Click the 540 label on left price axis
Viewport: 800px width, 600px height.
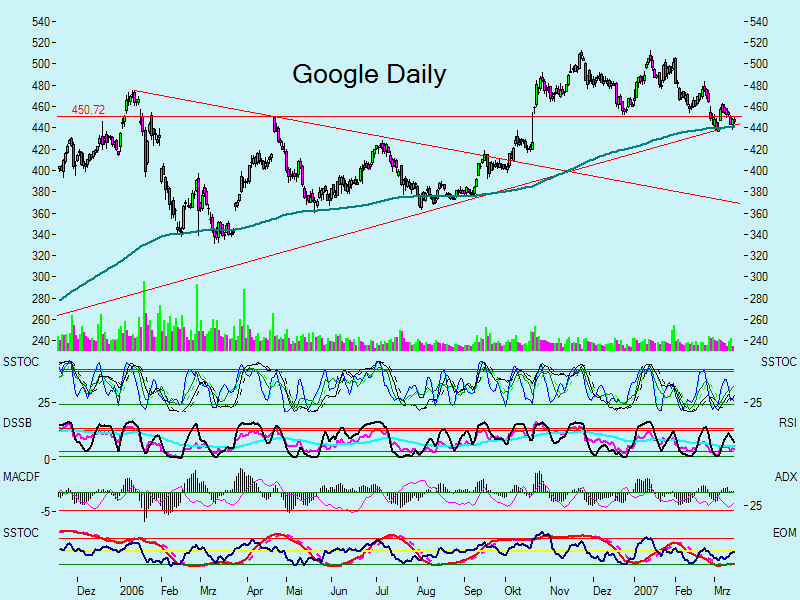[40, 21]
